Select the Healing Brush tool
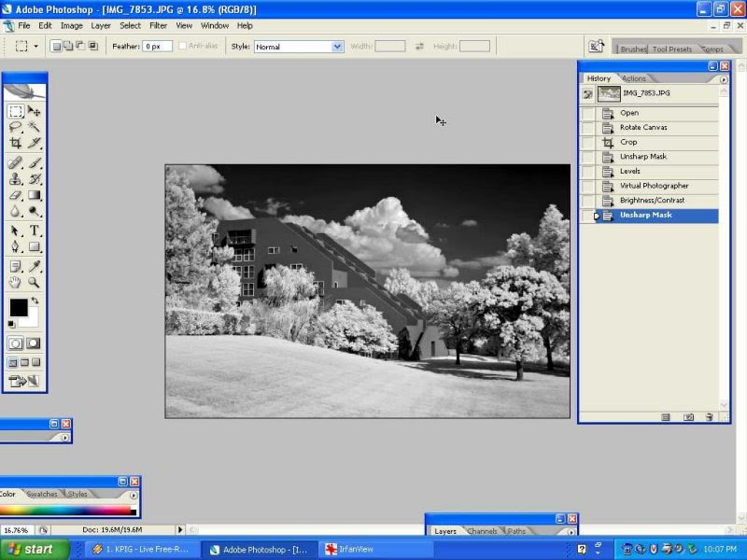 [15, 162]
